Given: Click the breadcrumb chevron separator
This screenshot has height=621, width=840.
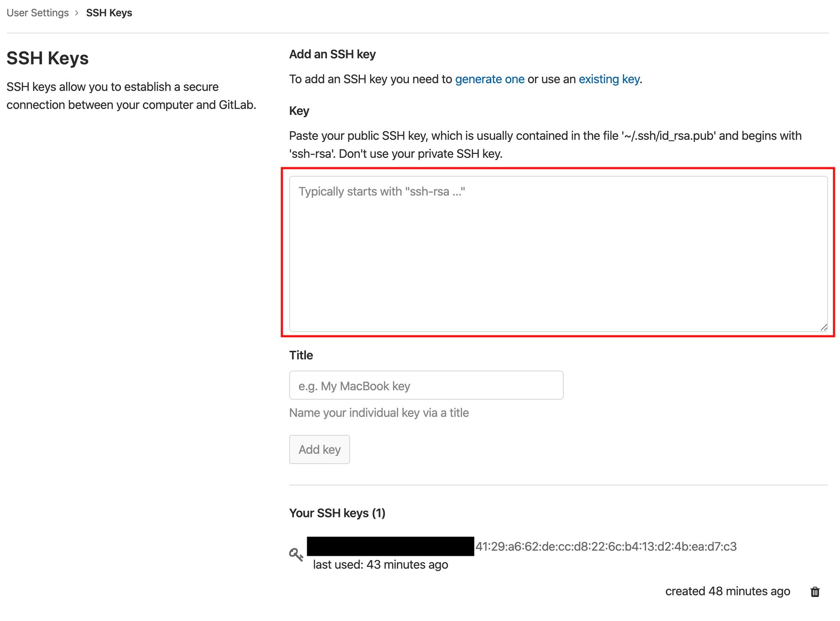Looking at the screenshot, I should [77, 13].
